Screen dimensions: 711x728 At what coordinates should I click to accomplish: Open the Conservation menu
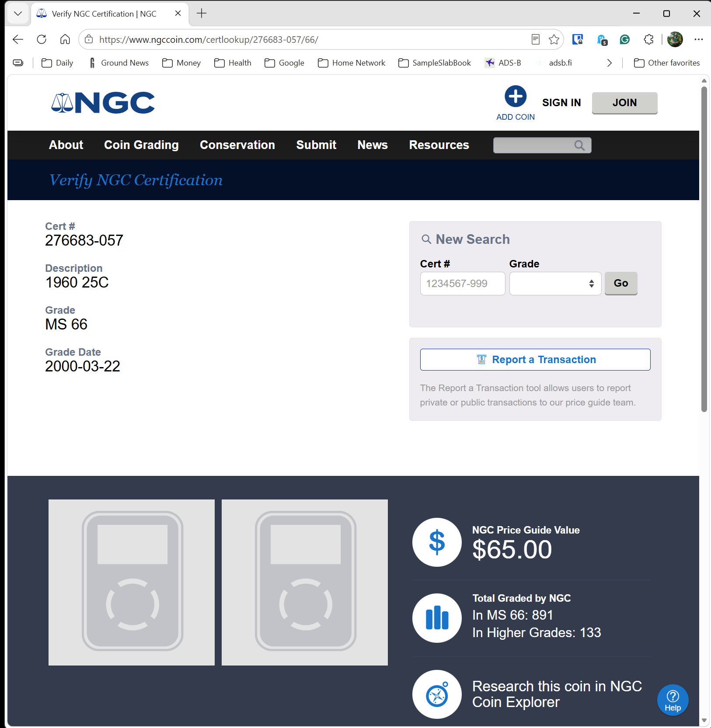[237, 145]
